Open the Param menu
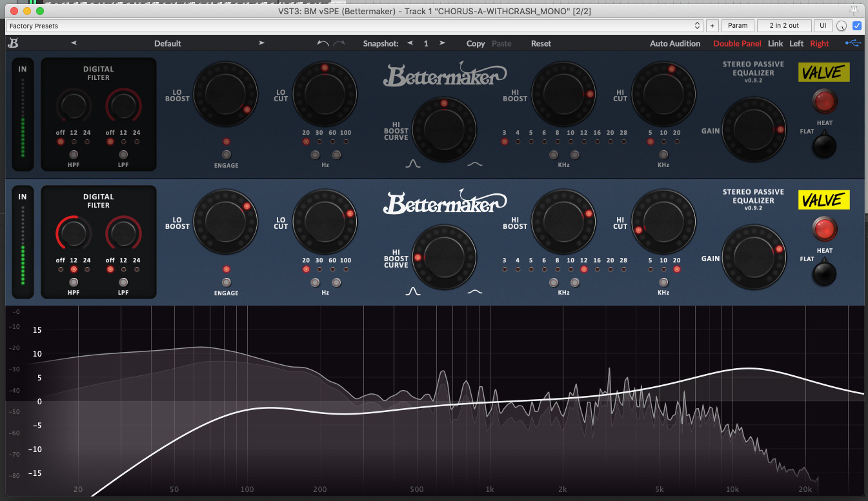This screenshot has width=868, height=501. [738, 26]
